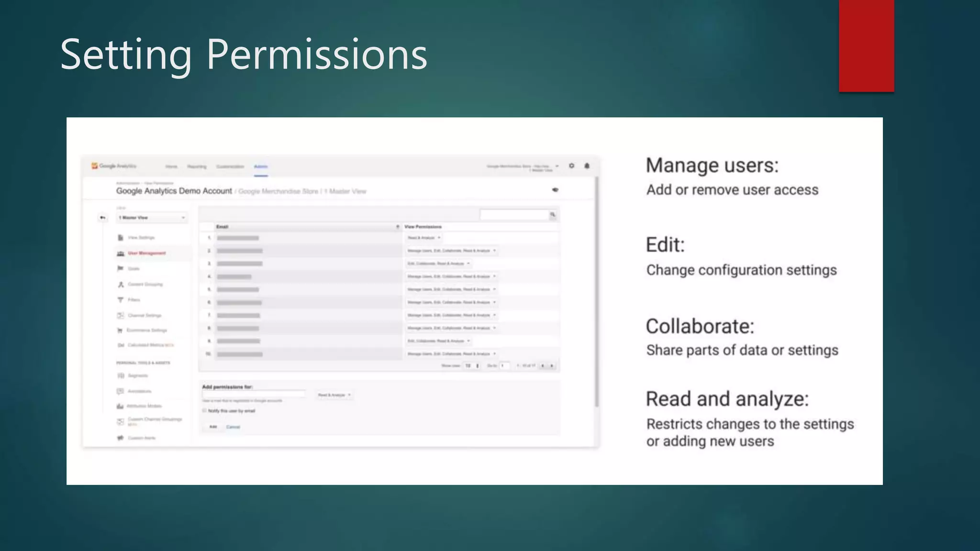Go to the next page of users

coord(552,366)
